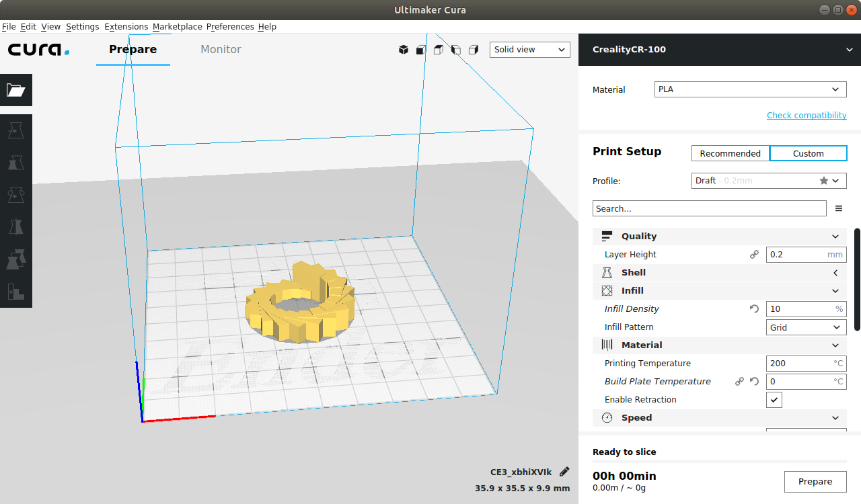This screenshot has height=504, width=861.
Task: Click the pencil icon to rename the job
Action: tap(564, 472)
